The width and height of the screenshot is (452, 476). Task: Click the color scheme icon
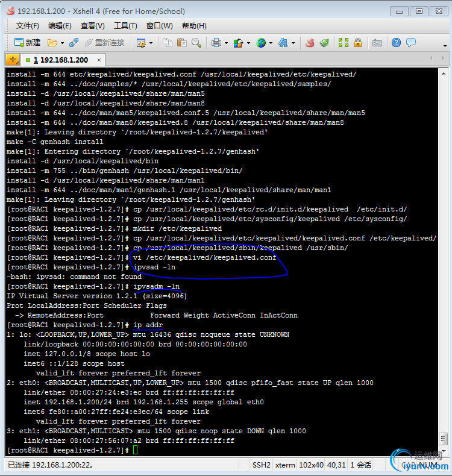coord(238,43)
